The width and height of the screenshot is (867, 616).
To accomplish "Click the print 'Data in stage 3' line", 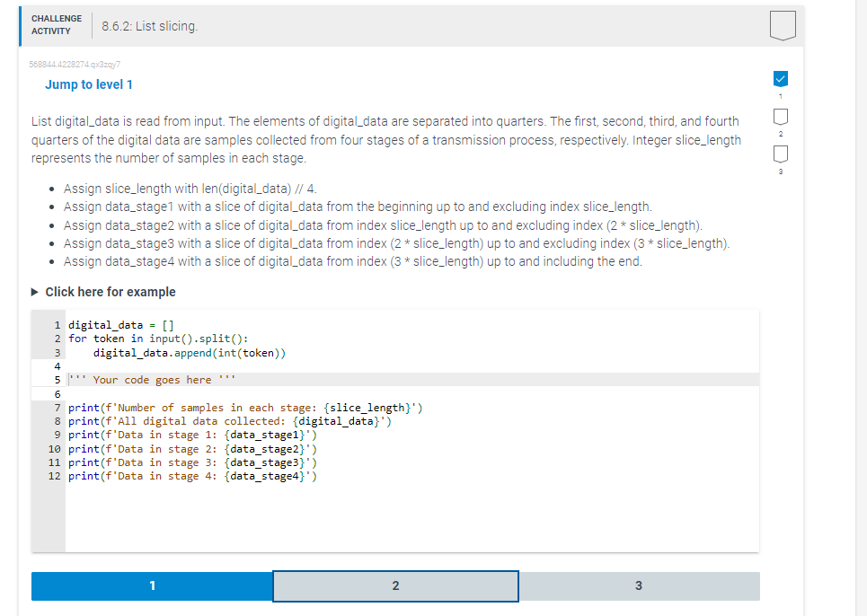I will 192,462.
